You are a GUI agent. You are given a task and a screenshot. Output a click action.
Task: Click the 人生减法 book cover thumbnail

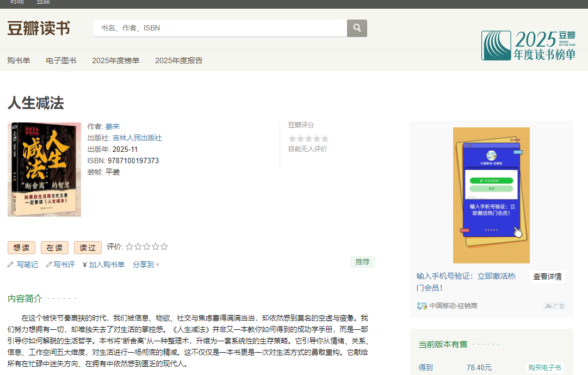click(x=44, y=169)
